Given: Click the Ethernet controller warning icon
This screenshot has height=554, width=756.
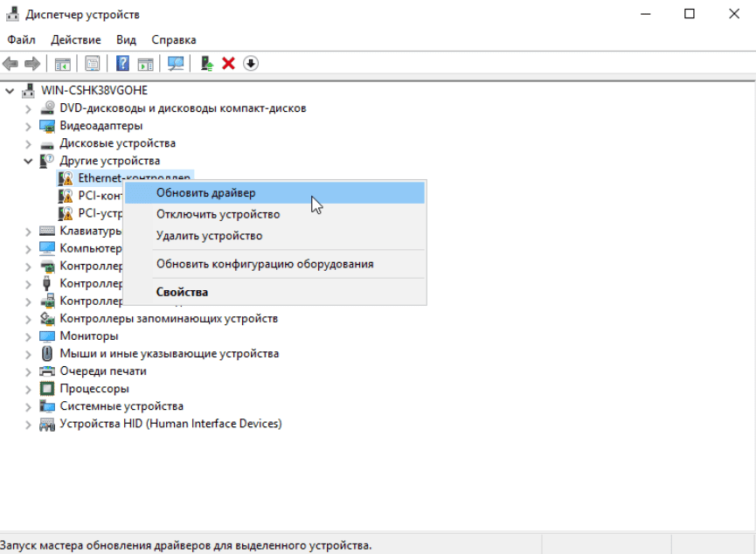Looking at the screenshot, I should click(65, 178).
